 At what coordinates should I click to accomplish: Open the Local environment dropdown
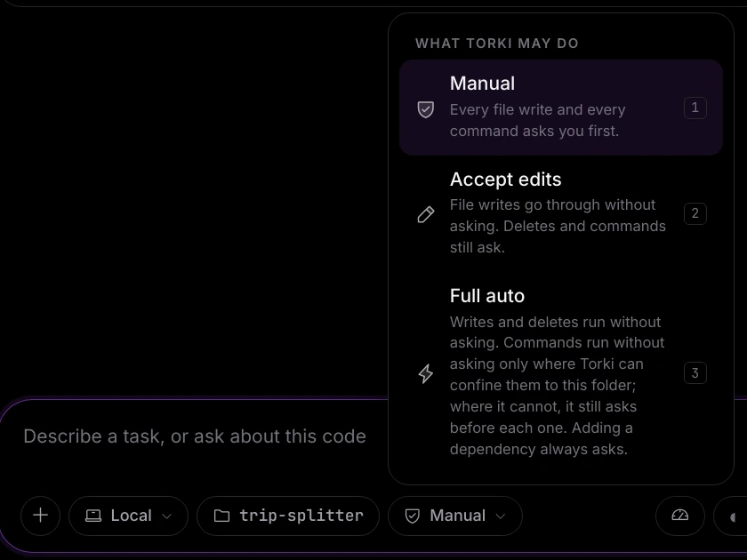(x=129, y=516)
